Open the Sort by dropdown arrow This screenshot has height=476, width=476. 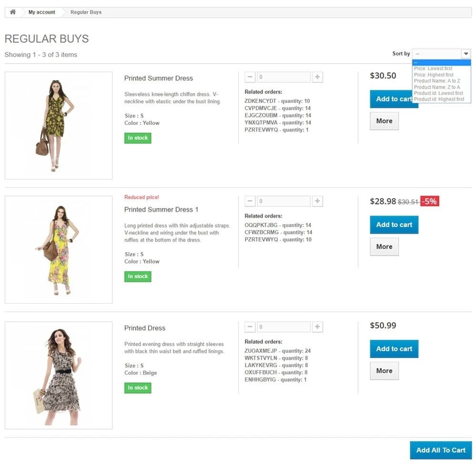tap(466, 54)
